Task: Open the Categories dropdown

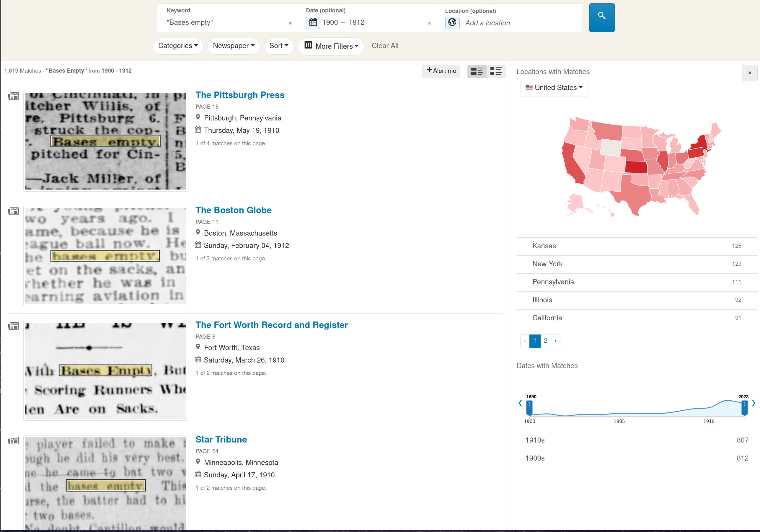Action: point(178,46)
